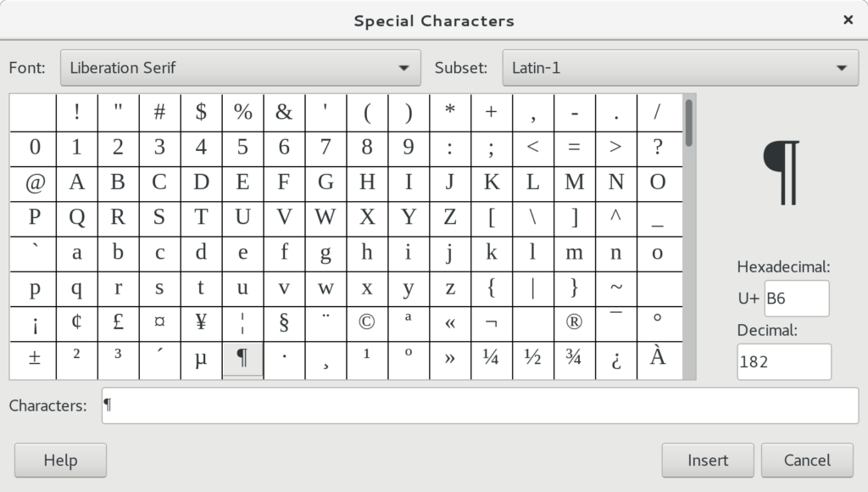Image resolution: width=868 pixels, height=492 pixels.
Task: Pick the backslash \ character
Action: point(533,218)
